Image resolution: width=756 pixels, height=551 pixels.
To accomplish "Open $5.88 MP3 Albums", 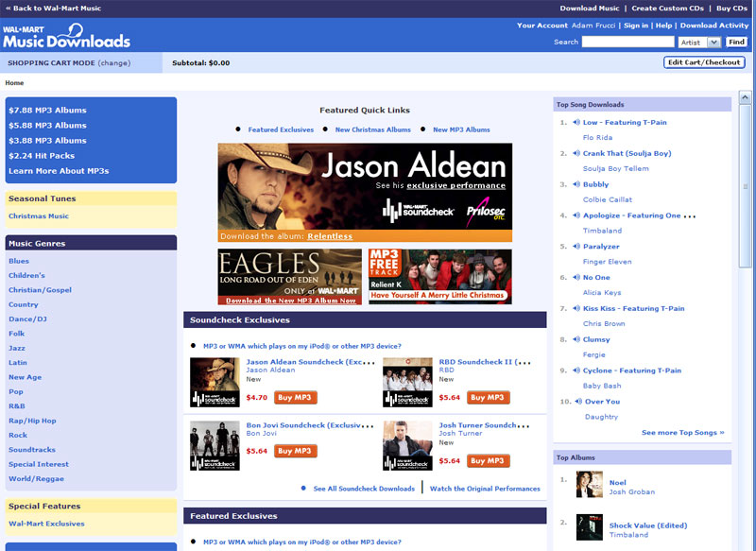I will (x=48, y=126).
